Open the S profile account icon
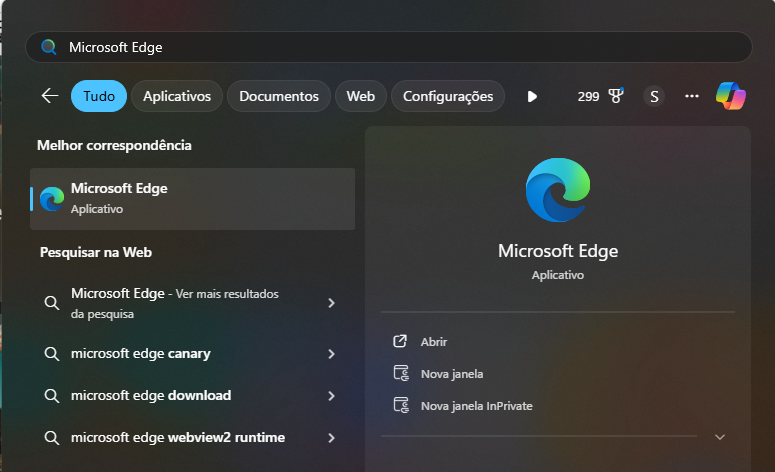 (x=654, y=96)
